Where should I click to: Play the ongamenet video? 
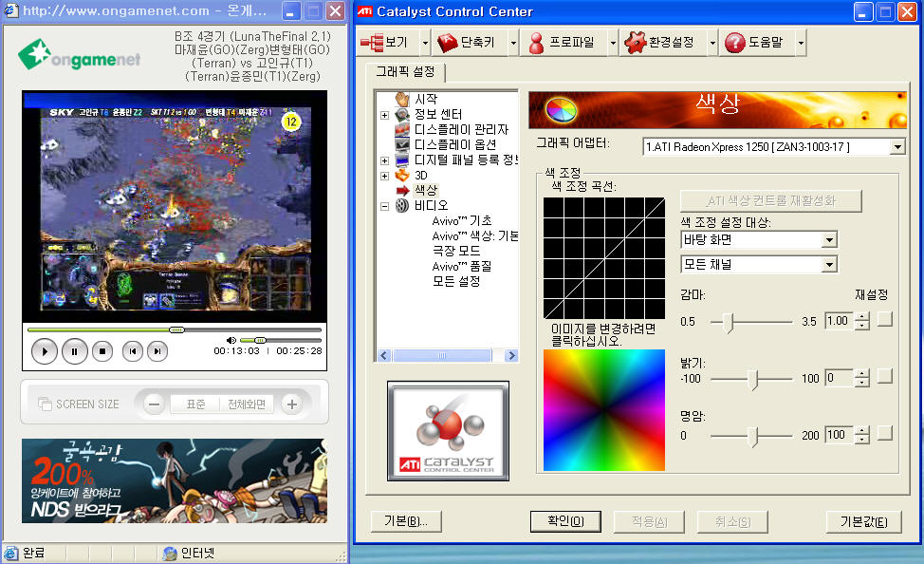[x=45, y=351]
